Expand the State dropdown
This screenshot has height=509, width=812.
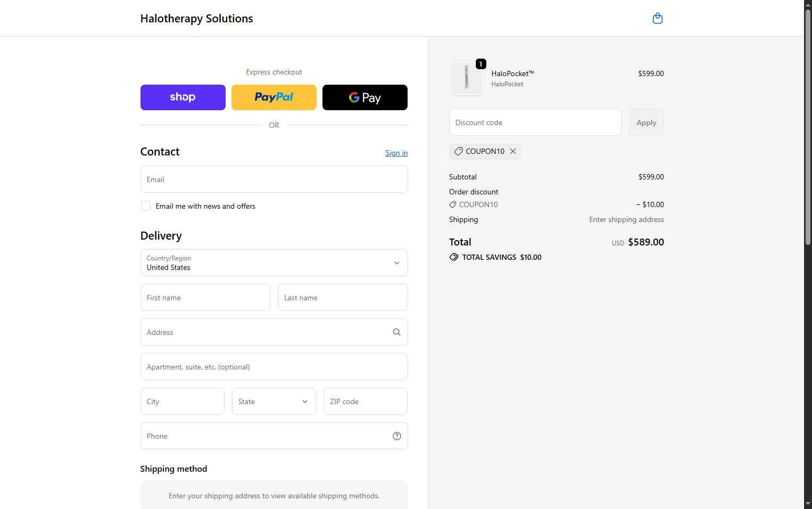click(274, 401)
